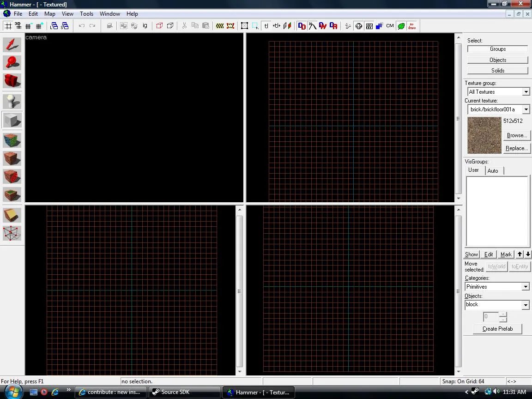Open the Edit menu
The width and height of the screenshot is (532, 399).
[33, 14]
